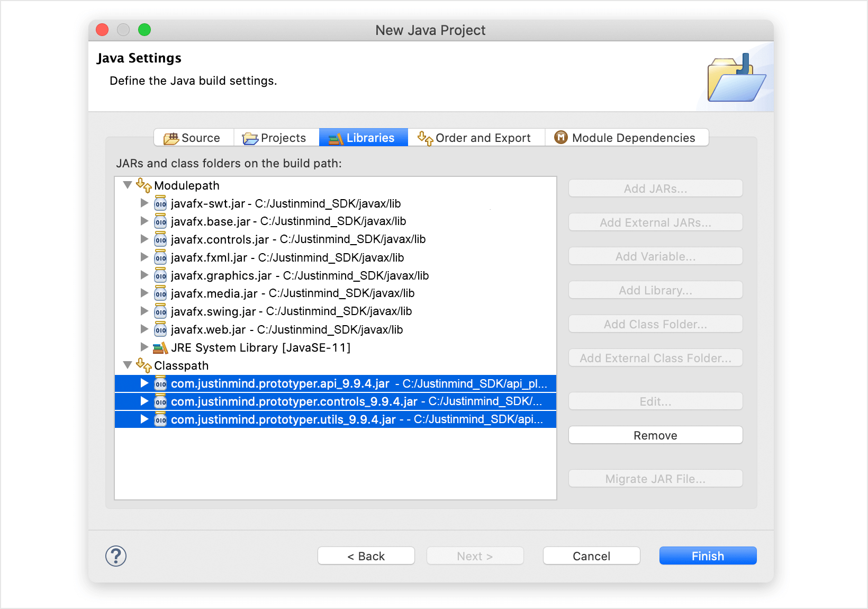The height and width of the screenshot is (609, 868).
Task: Collapse the Modulepath tree node
Action: tap(128, 185)
